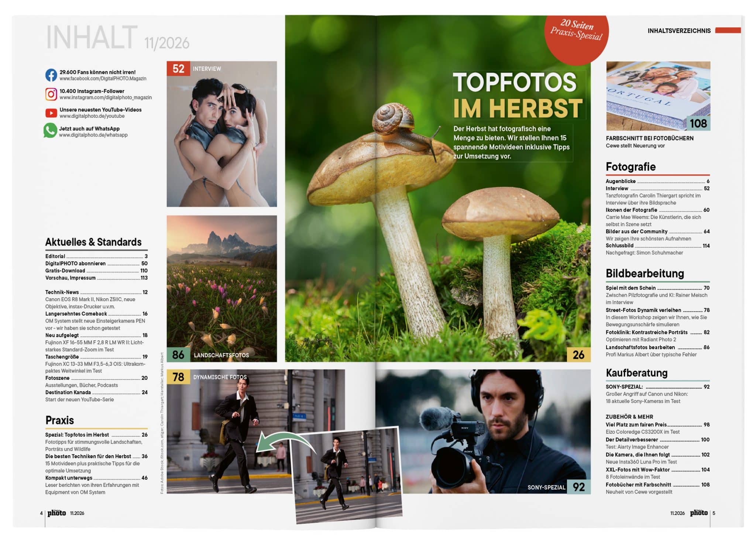Click the page number 108 badge
The image size is (756, 543).
[x=698, y=123]
